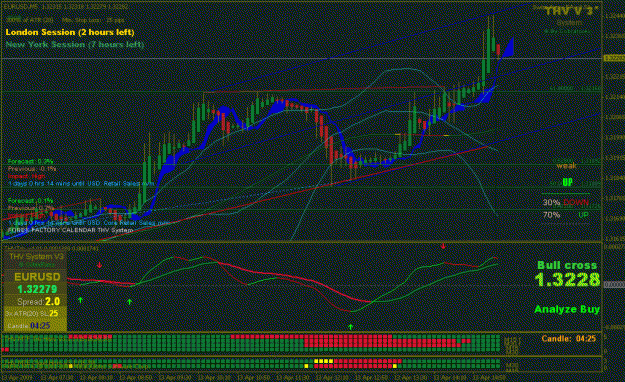Click the EURUSD,M5 quote header text
Viewport: 625px width, 382px height.
tap(66, 7)
